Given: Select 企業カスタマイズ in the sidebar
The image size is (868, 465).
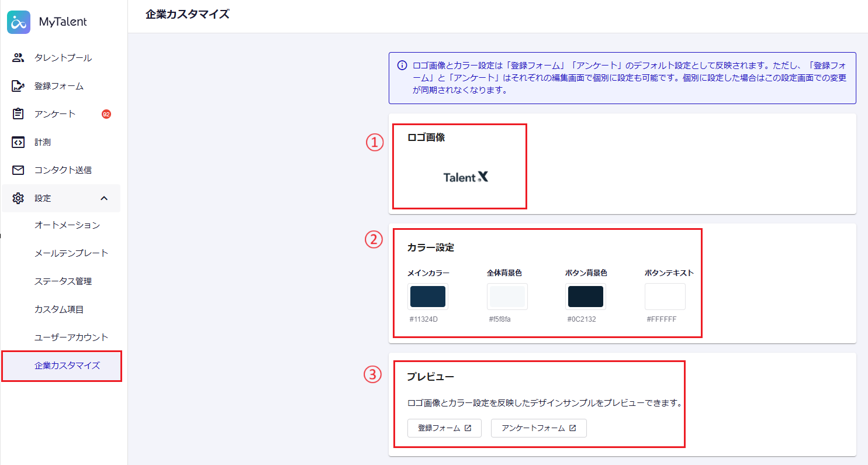Looking at the screenshot, I should click(x=67, y=366).
